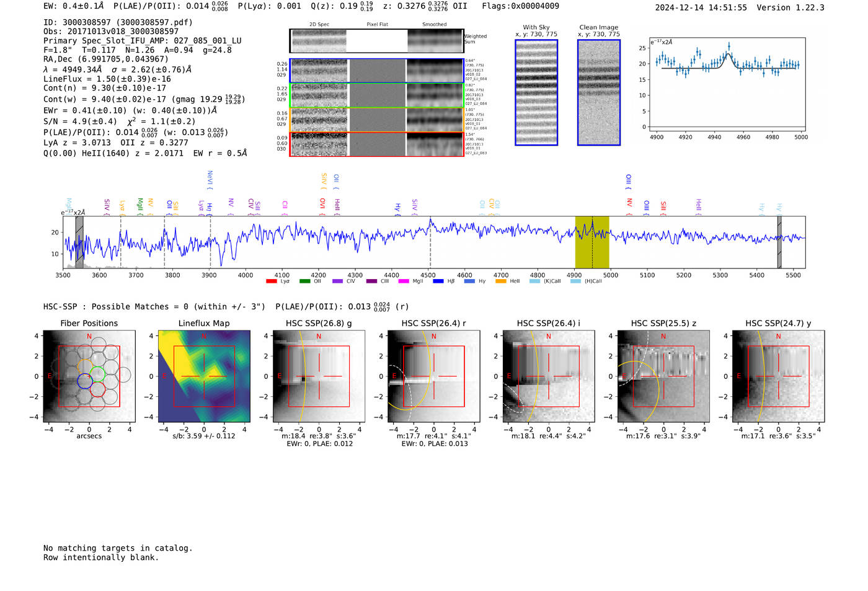Click the green-bordered 2D spectrum row

pyautogui.click(x=376, y=95)
